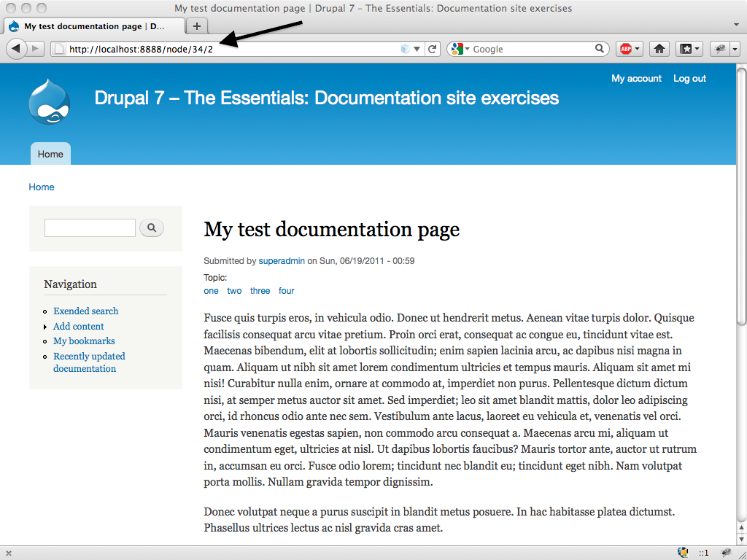The image size is (747, 560).
Task: Click the Firebug icon in the status bar
Action: click(727, 553)
